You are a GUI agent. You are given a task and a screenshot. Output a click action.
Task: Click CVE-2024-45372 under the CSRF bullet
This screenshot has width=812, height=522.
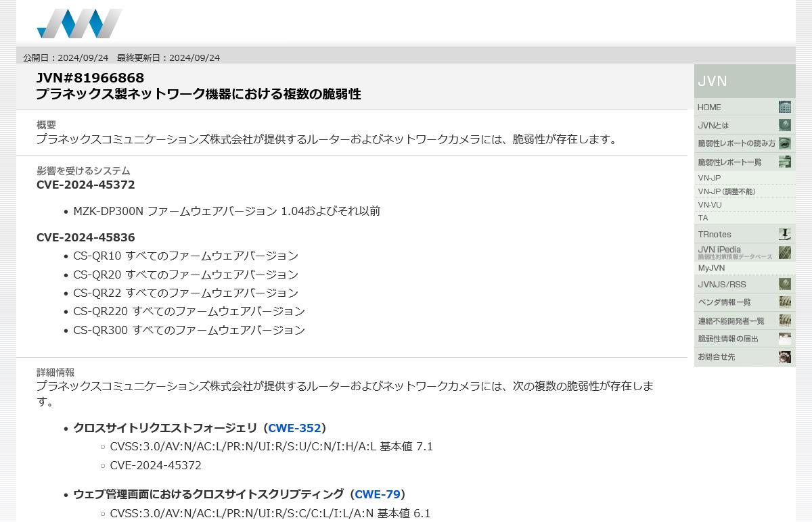pos(156,465)
